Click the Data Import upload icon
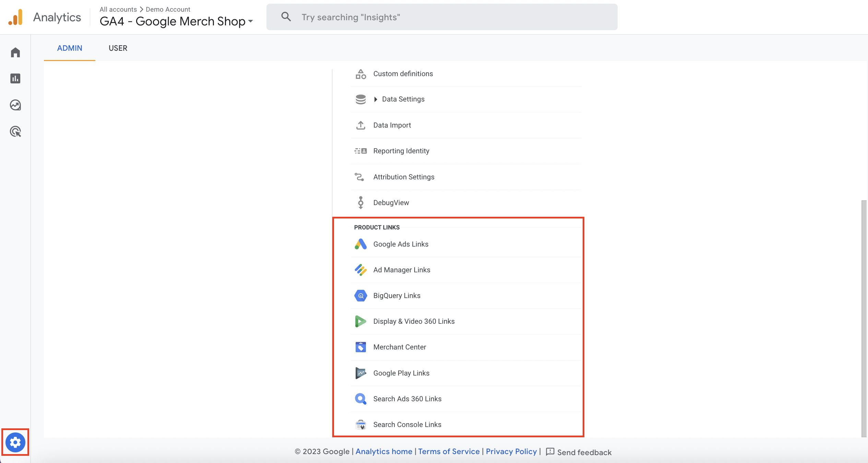 click(361, 125)
